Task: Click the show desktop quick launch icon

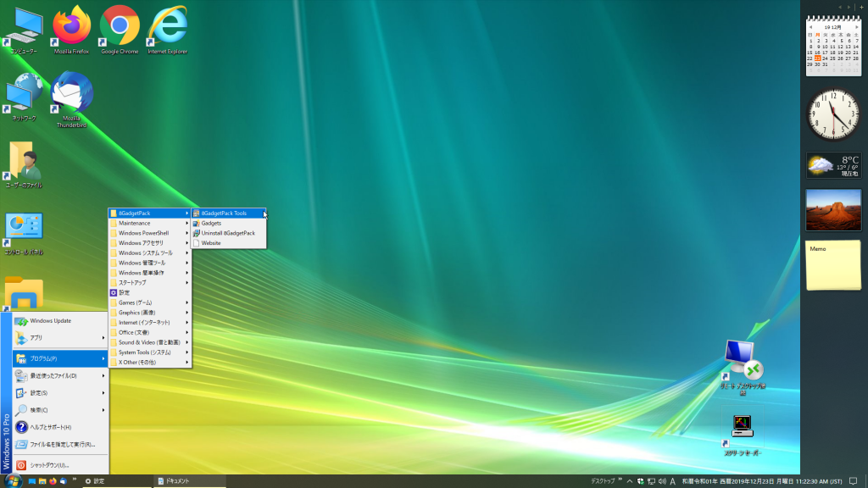Action: [31, 481]
